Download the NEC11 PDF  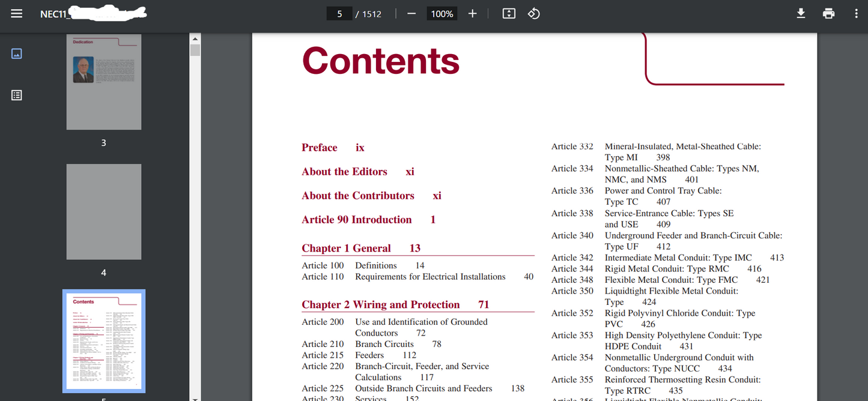coord(801,13)
